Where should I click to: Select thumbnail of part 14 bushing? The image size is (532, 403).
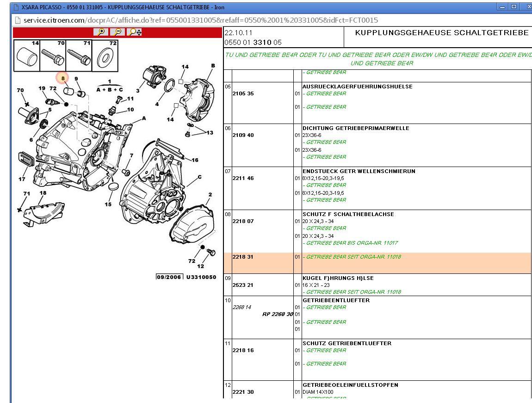(27, 56)
